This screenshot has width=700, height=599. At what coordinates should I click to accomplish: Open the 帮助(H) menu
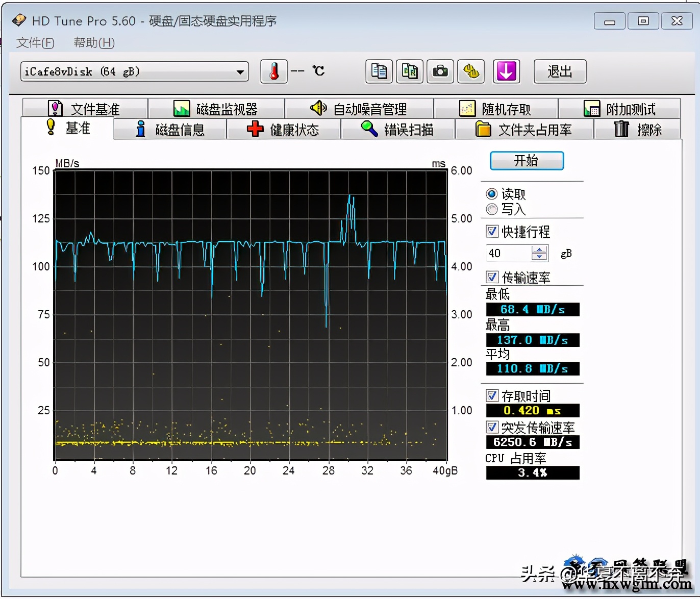point(93,43)
